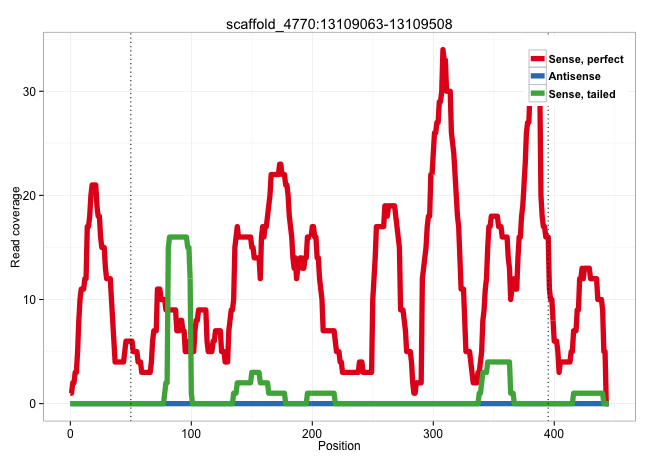This screenshot has height=460, width=650.
Task: Click the "Position" x-axis title
Action: (x=339, y=446)
